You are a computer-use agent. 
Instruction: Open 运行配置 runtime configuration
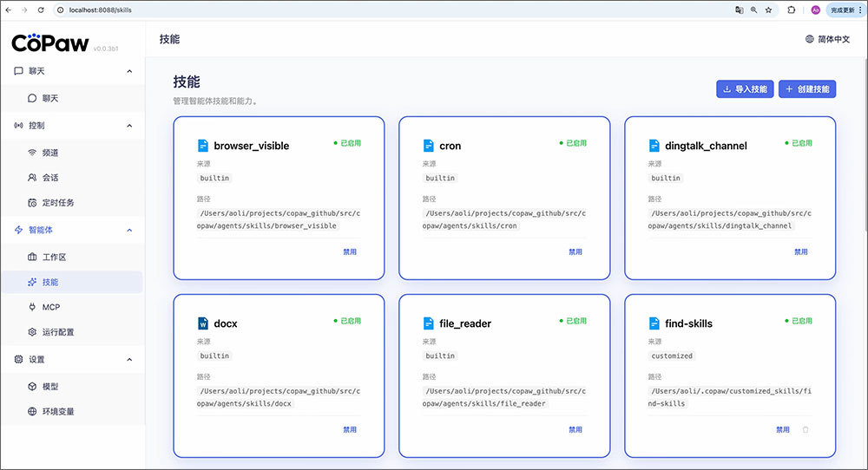[72, 332]
